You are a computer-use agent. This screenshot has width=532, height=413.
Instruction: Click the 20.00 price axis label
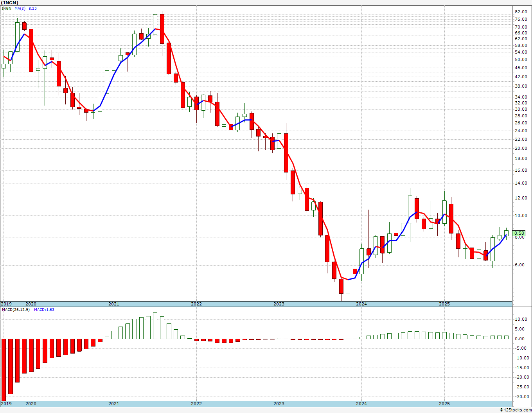coord(521,148)
